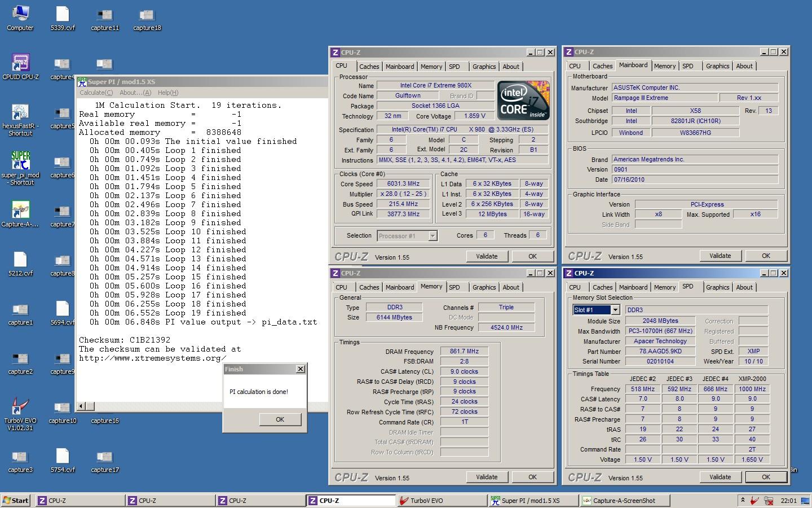Viewport: 812px width, 508px height.
Task: Click the taskbar clock 22:01
Action: 789,501
